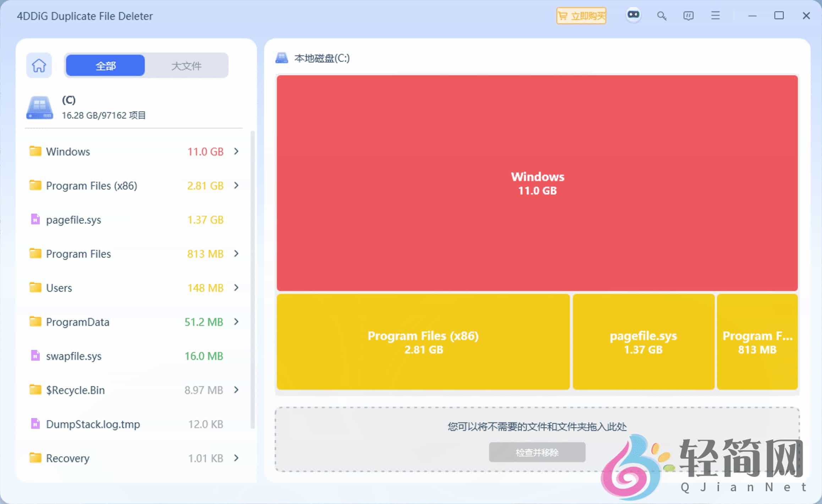
Task: Switch to the 大文件 tab
Action: (x=186, y=65)
